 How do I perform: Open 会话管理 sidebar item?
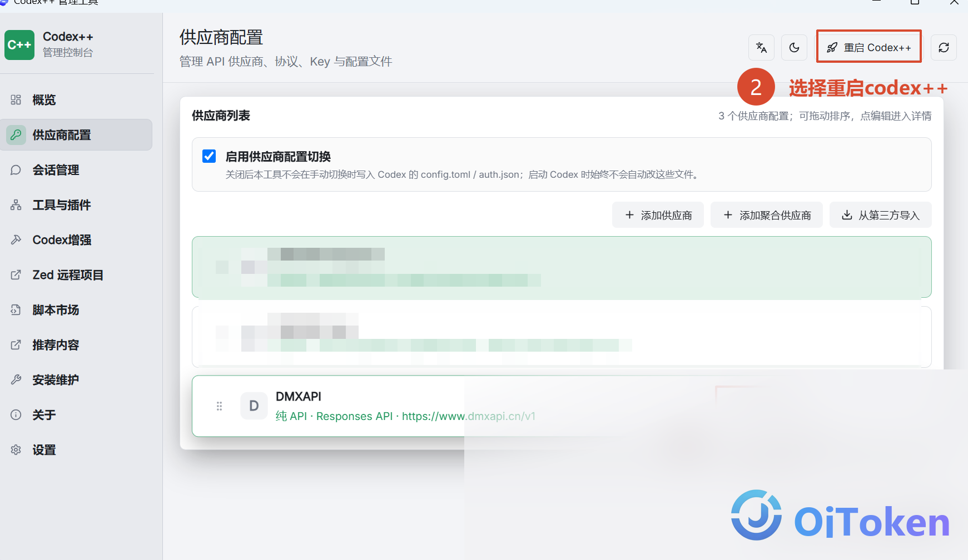point(76,170)
